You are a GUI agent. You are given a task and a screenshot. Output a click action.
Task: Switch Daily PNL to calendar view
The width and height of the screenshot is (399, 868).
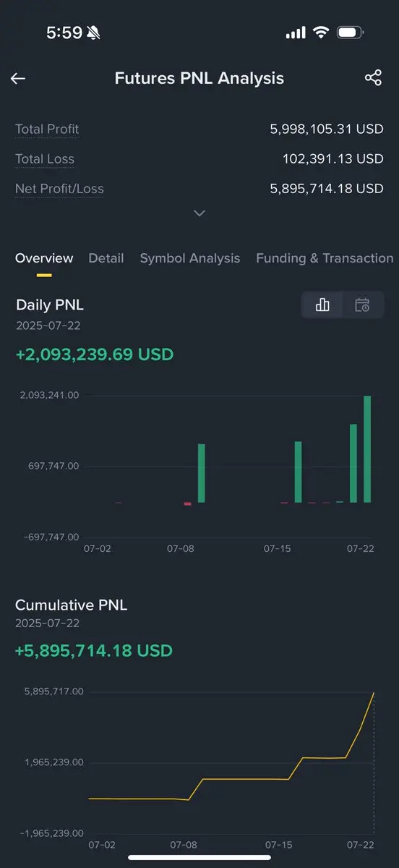pos(362,305)
